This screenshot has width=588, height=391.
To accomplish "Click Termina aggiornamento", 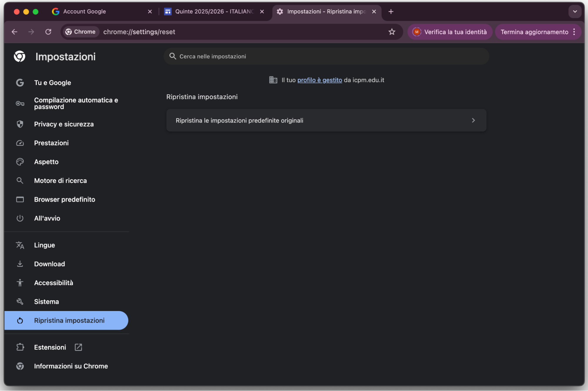I will click(x=535, y=32).
